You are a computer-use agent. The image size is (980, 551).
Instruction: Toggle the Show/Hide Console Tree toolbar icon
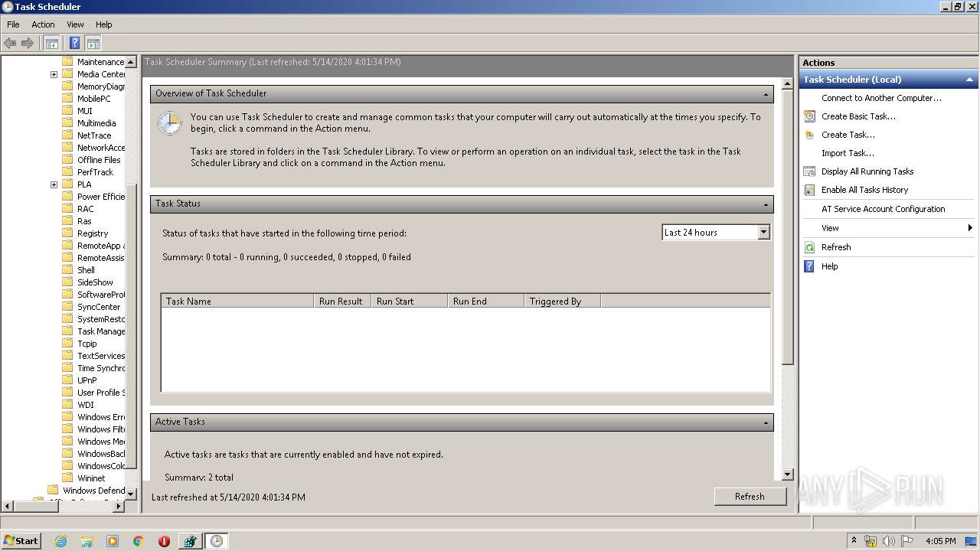51,43
